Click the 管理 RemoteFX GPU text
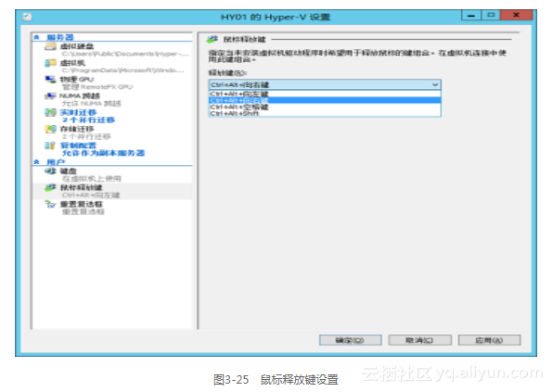The image size is (553, 392). pos(97,87)
